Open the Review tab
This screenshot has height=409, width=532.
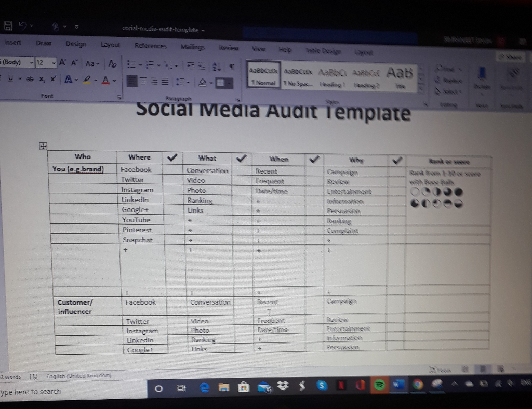tap(229, 48)
